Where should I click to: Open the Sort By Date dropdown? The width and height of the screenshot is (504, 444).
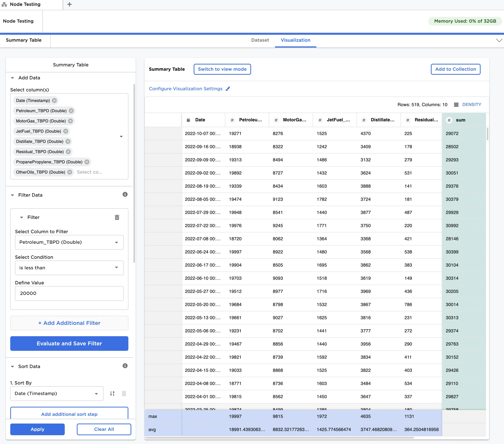click(x=57, y=394)
